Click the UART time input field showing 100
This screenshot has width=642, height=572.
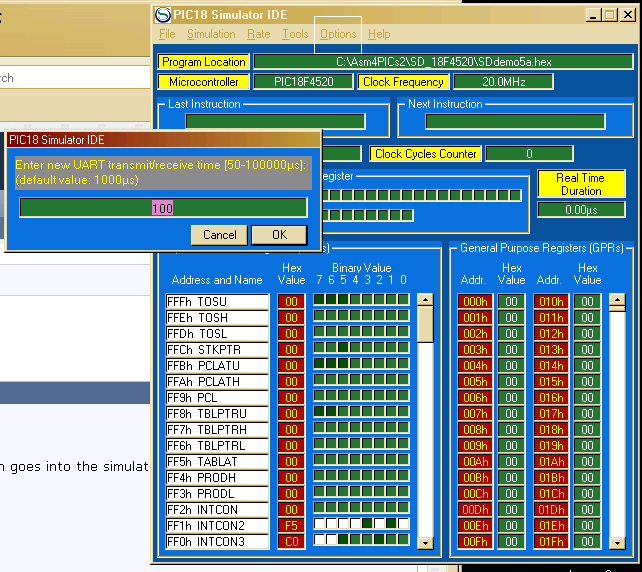(163, 208)
